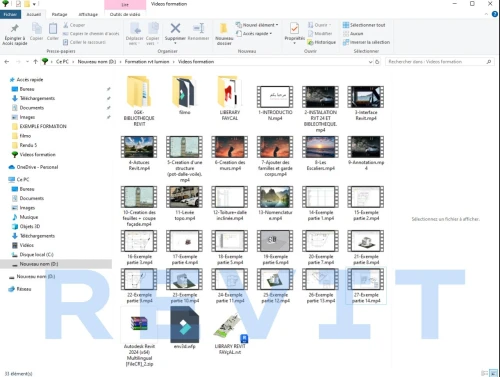500x377 pixels.
Task: Select the 11-Levée topo.mp4 video
Action: 184,203
